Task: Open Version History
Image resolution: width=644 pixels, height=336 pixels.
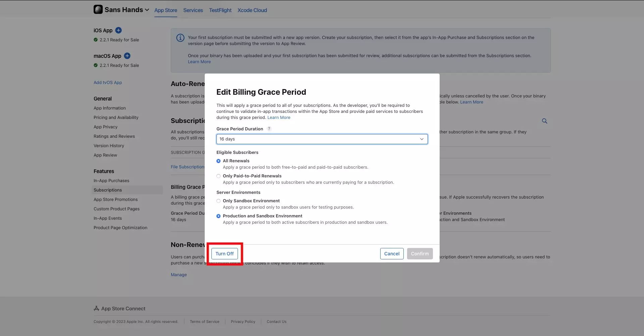Action: [x=109, y=146]
